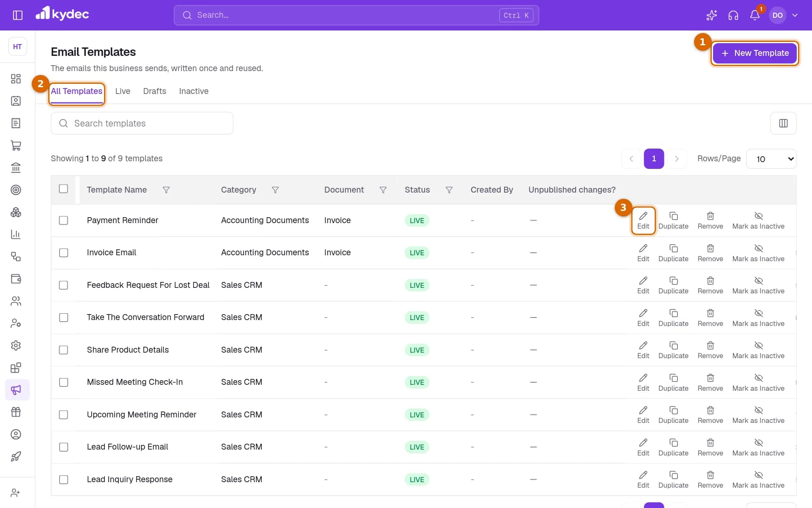Expand the user account menu chevron
Viewport: 812px width, 508px height.
pyautogui.click(x=795, y=15)
